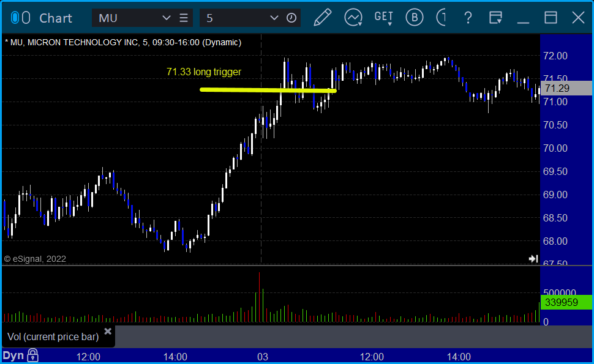Select the yellow trigger trend line
The height and width of the screenshot is (364, 594).
pos(268,90)
